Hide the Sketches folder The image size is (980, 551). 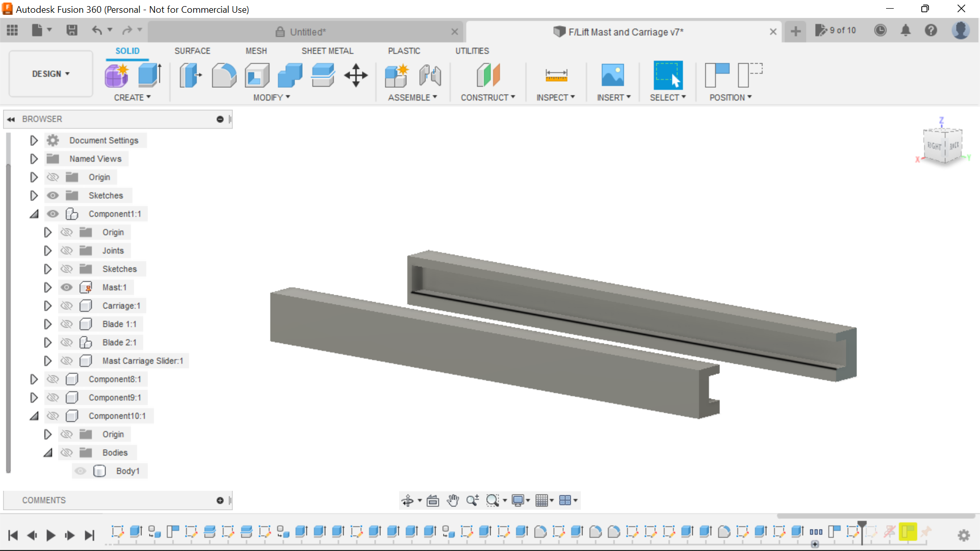pyautogui.click(x=53, y=195)
